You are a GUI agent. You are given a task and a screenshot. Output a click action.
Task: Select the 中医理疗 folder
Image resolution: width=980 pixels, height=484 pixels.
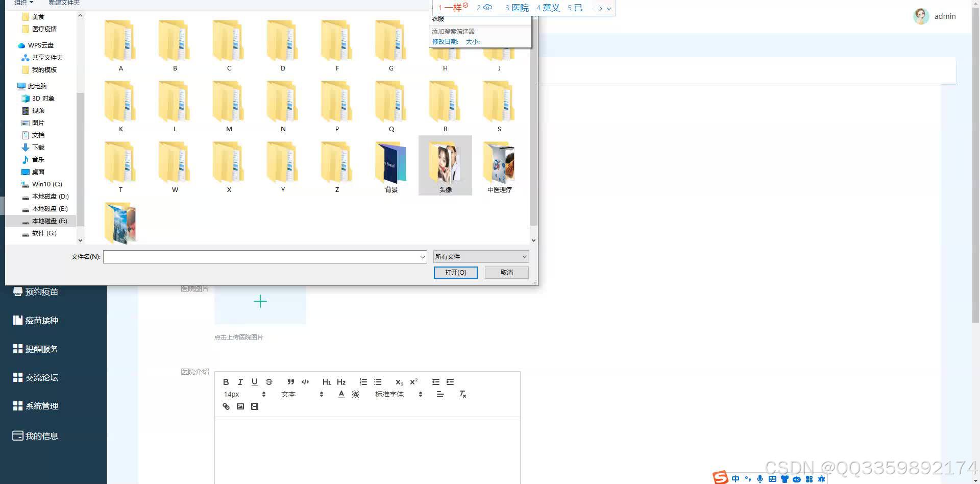click(499, 166)
